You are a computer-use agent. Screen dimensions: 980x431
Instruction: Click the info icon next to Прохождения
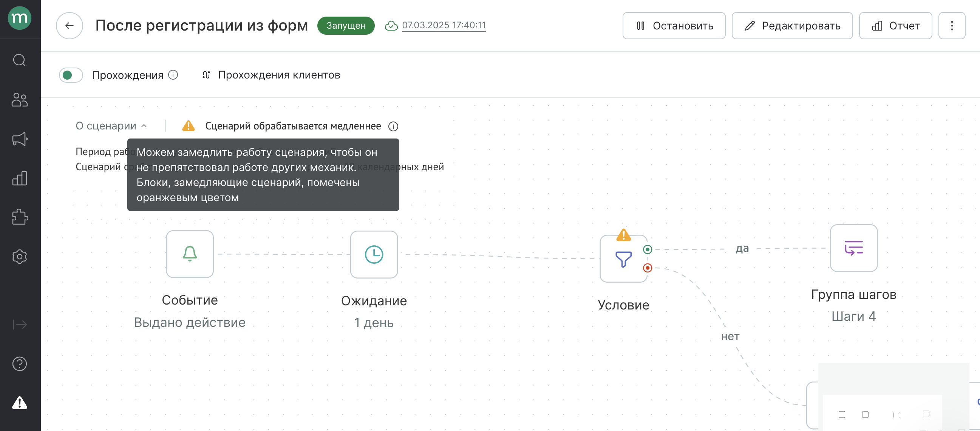pyautogui.click(x=173, y=75)
